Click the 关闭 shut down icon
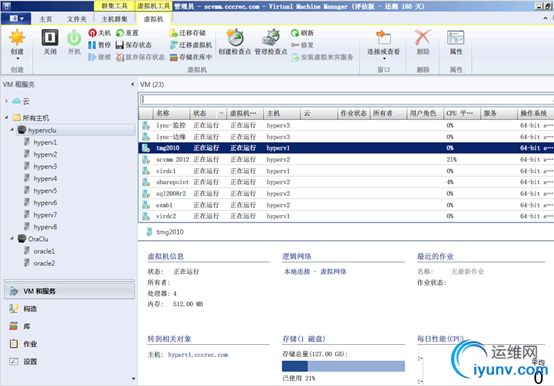Screen dimensions: 554x386 click(x=50, y=37)
